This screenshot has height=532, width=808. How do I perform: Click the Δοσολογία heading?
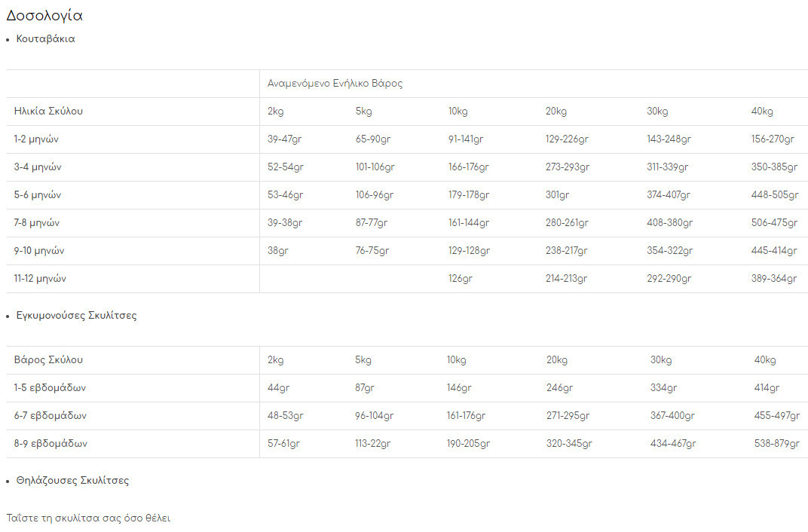[x=44, y=16]
